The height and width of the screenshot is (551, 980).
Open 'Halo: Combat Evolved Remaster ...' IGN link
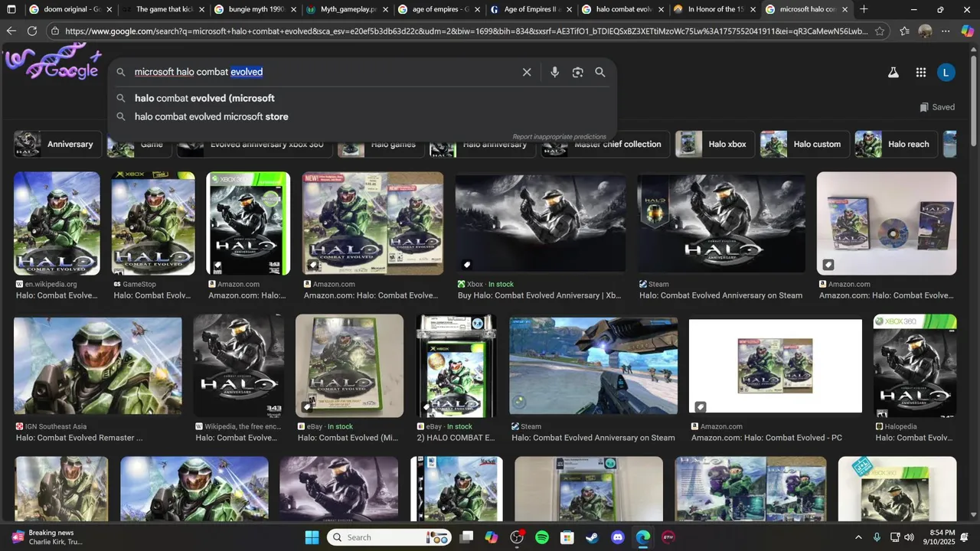[80, 438]
